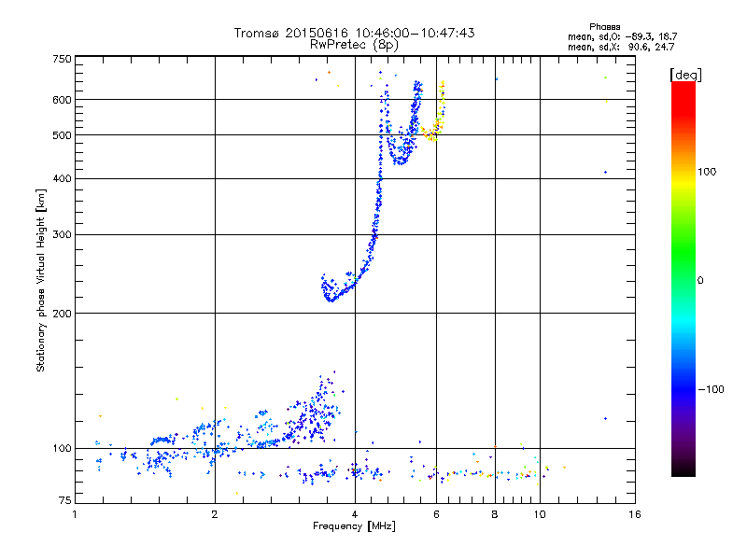Click the green middle of the phase colorbar
Image resolution: width=747 pixels, height=560 pixels.
684,252
